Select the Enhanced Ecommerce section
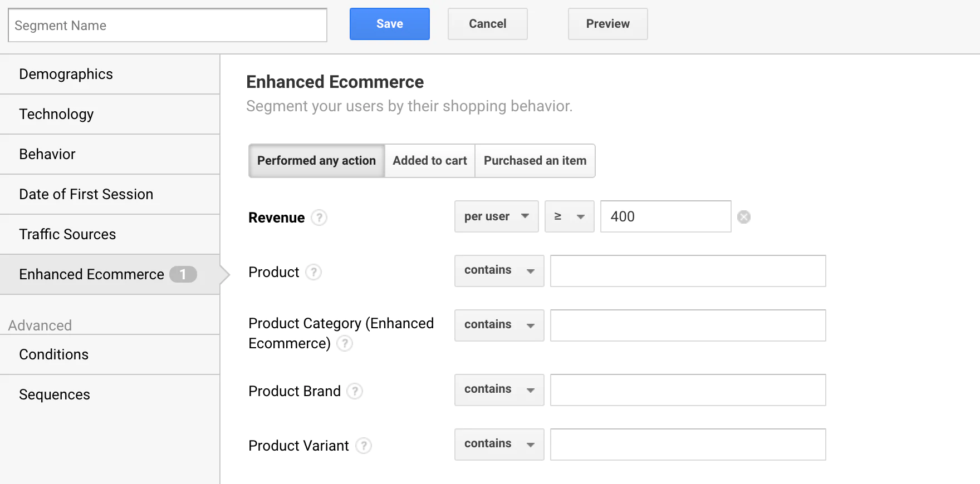This screenshot has width=980, height=484. click(x=110, y=274)
